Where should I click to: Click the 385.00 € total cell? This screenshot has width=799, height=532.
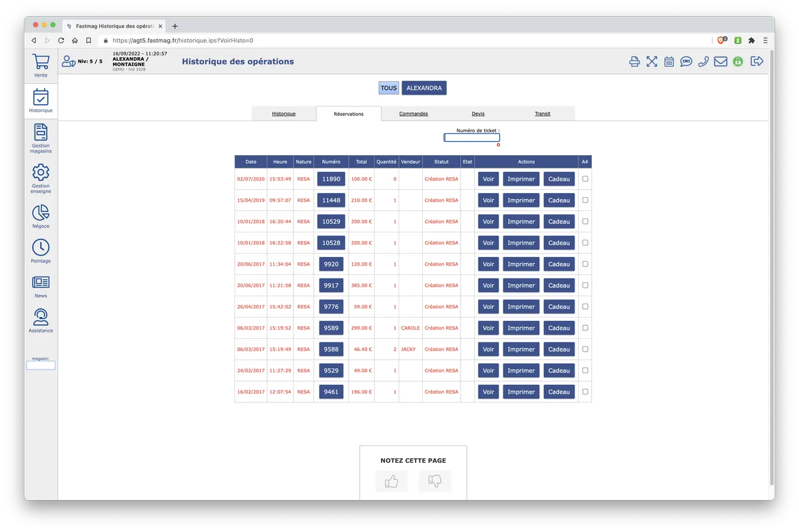point(362,286)
